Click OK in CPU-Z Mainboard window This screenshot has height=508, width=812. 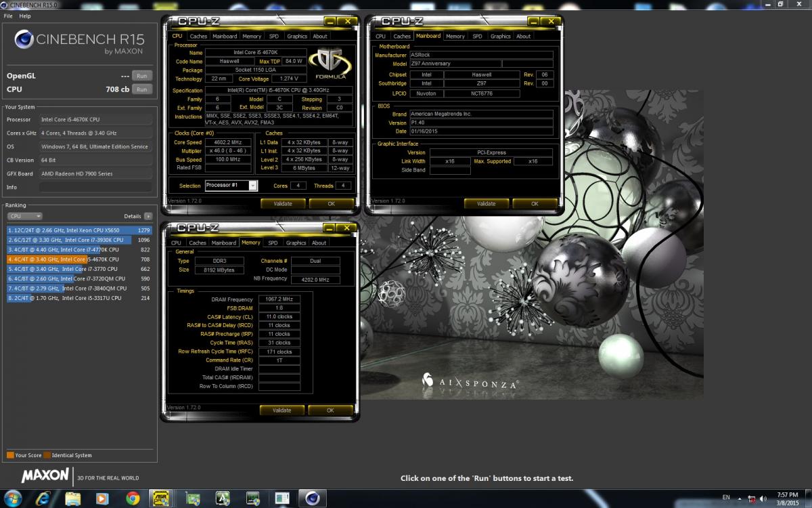pos(535,204)
